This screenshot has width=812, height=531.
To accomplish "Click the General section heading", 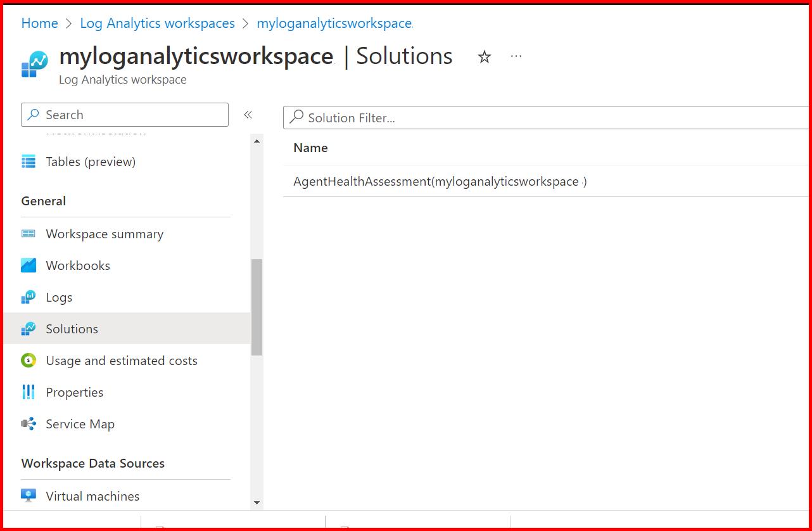I will click(43, 201).
